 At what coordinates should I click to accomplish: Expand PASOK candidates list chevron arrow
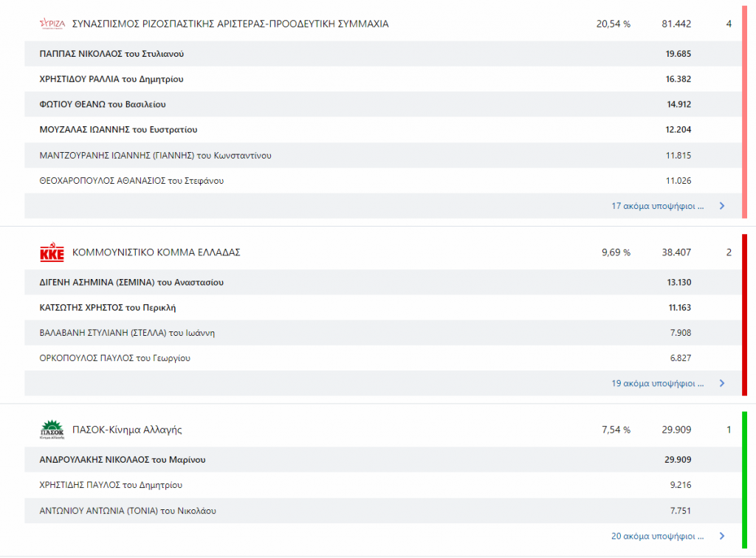722,536
